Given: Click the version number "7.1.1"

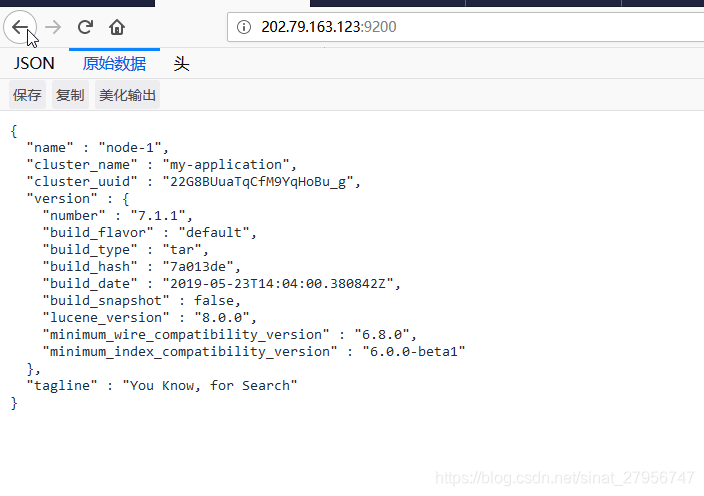Looking at the screenshot, I should 158,216.
